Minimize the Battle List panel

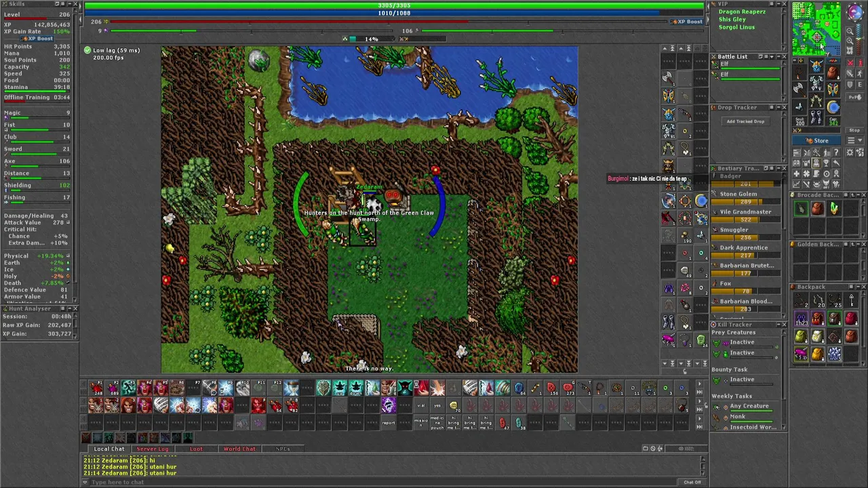click(x=778, y=57)
